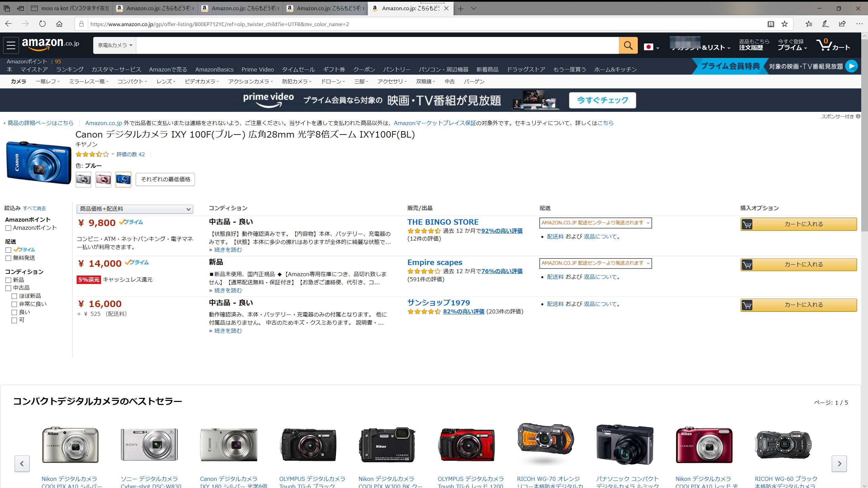Image resolution: width=868 pixels, height=488 pixels.
Task: Click それぞれの最低価格 button
Action: click(x=165, y=179)
